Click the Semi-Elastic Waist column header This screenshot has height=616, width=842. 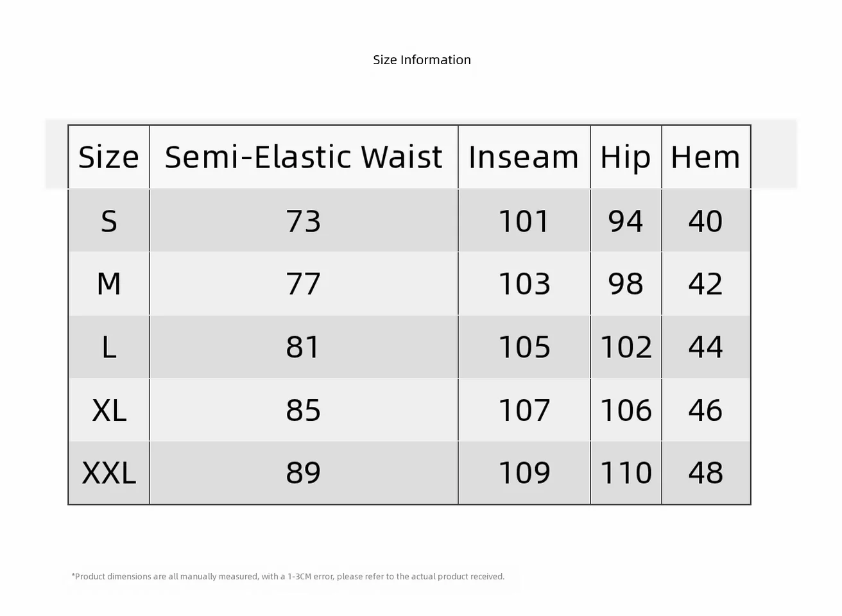[304, 157]
